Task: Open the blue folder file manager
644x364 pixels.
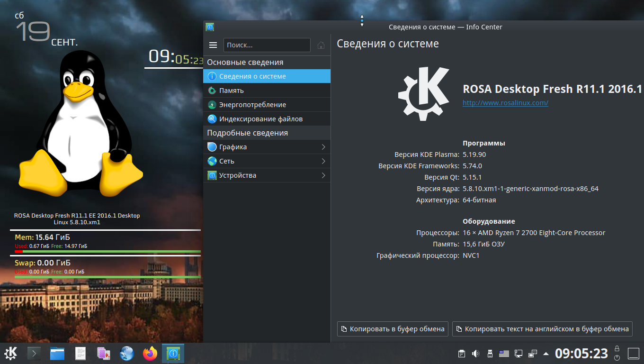Action: tap(57, 353)
